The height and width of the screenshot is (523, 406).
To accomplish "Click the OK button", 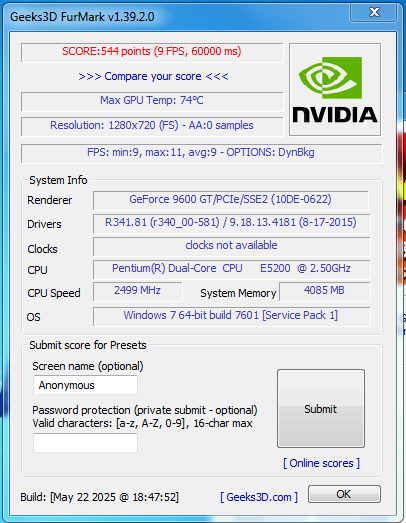I will pyautogui.click(x=344, y=494).
